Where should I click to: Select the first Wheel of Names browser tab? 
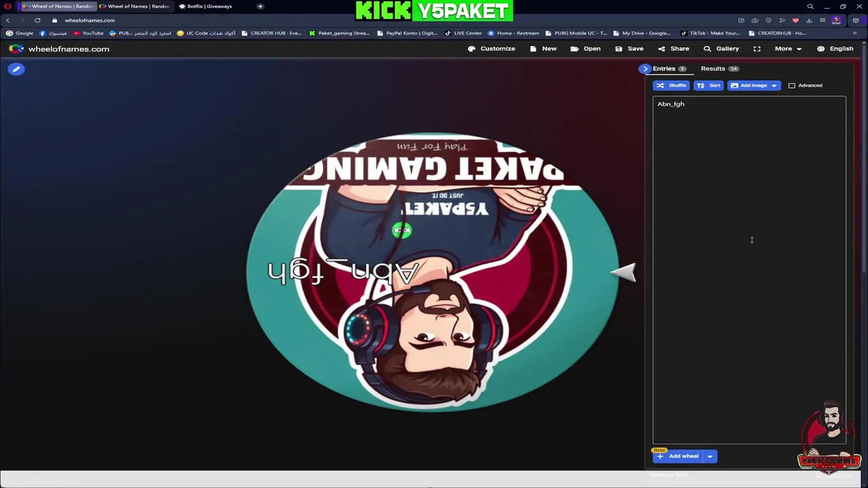click(x=60, y=6)
